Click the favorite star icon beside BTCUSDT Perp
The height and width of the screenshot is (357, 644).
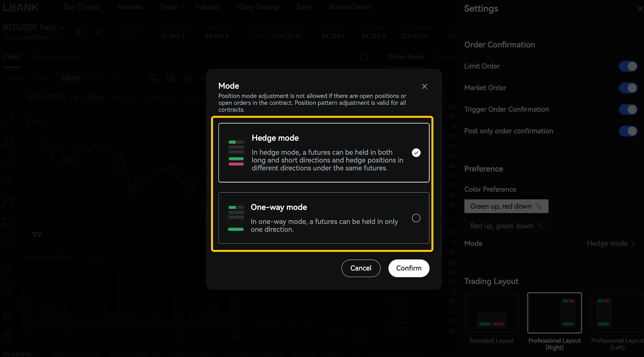[99, 32]
